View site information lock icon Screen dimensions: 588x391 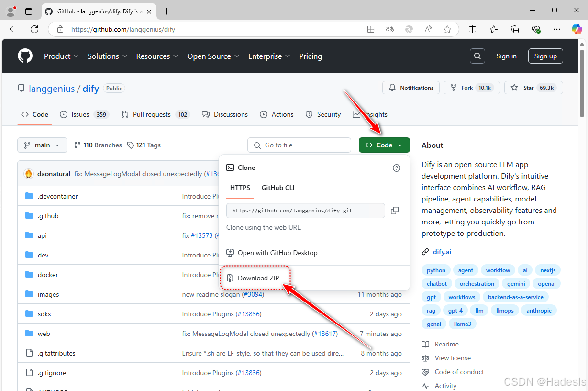point(60,29)
